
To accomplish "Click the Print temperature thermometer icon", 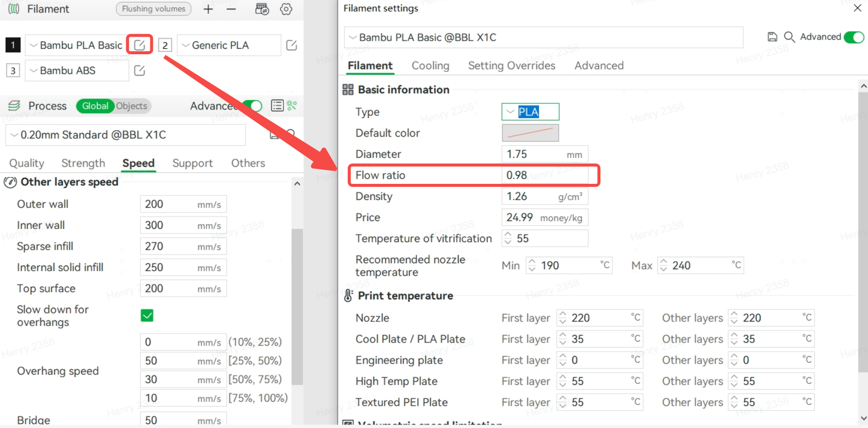I will 348,295.
